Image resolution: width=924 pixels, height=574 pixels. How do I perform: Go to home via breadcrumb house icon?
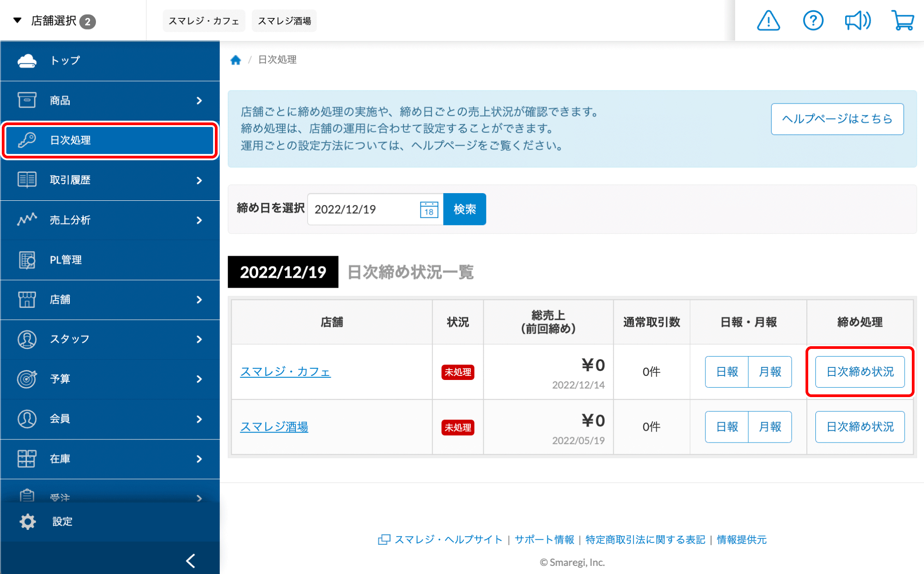click(236, 60)
